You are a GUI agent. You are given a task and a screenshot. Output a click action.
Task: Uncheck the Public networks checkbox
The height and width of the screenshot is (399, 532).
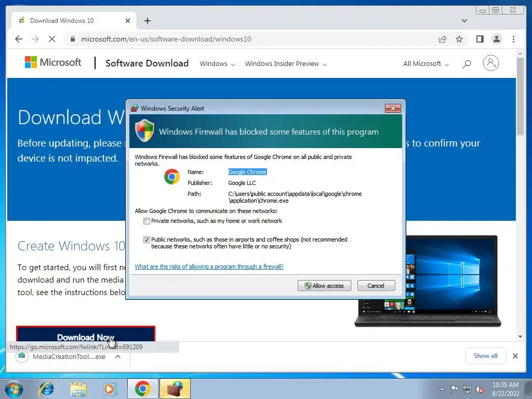point(147,240)
